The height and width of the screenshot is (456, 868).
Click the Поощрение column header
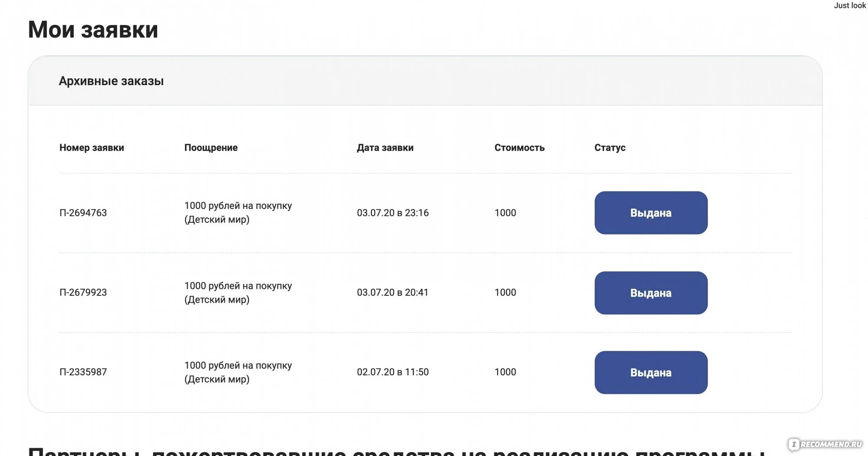tap(211, 148)
